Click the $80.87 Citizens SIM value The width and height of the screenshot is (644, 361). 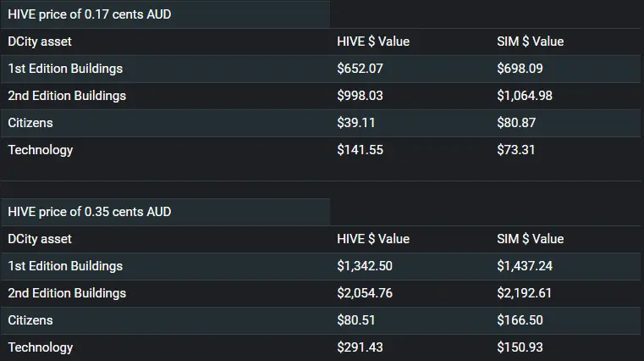click(516, 123)
